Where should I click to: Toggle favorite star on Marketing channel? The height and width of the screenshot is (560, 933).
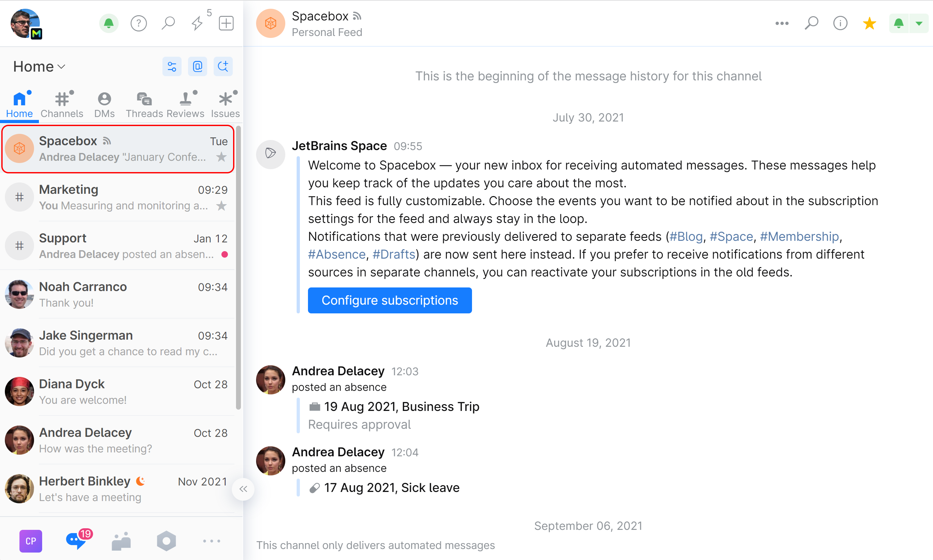pos(221,206)
